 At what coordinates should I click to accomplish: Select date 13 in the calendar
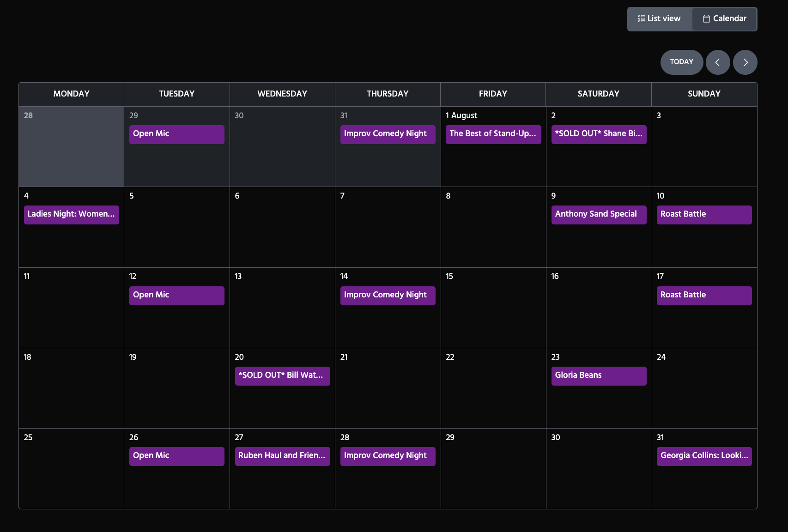click(x=282, y=308)
